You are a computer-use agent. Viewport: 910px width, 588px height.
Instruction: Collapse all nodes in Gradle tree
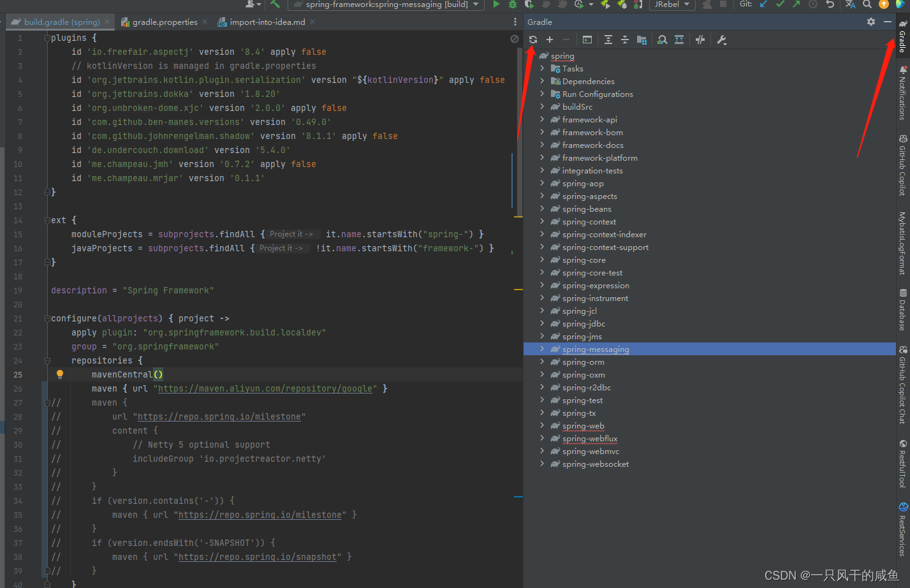point(625,40)
